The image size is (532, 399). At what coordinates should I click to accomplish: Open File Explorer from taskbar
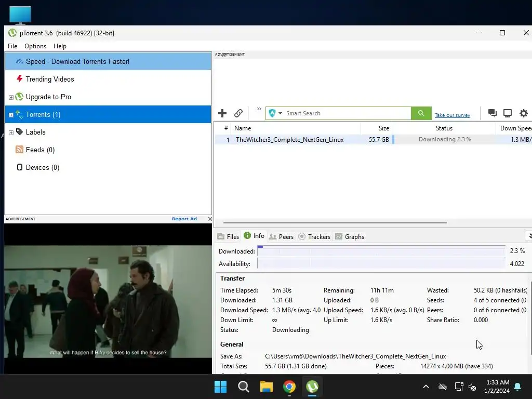click(267, 387)
